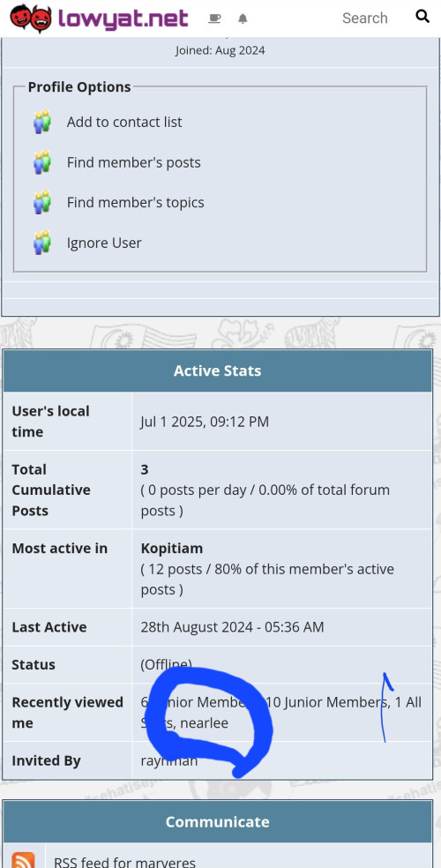This screenshot has width=441, height=868.
Task: Click icon beside Find member's posts
Action: [x=42, y=162]
